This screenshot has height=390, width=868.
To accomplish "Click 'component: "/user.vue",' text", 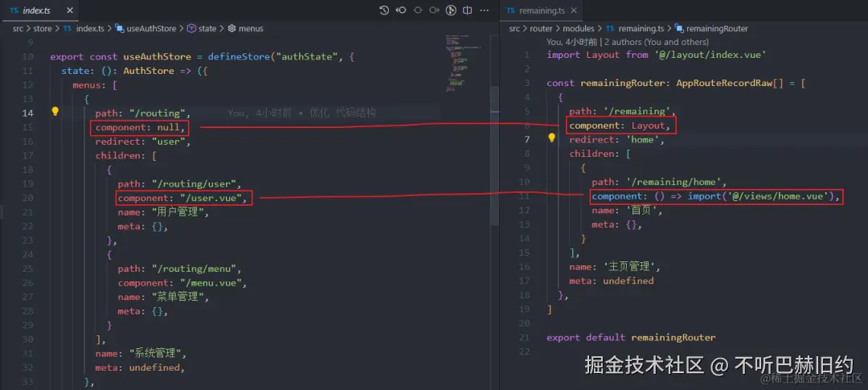I will pyautogui.click(x=182, y=198).
